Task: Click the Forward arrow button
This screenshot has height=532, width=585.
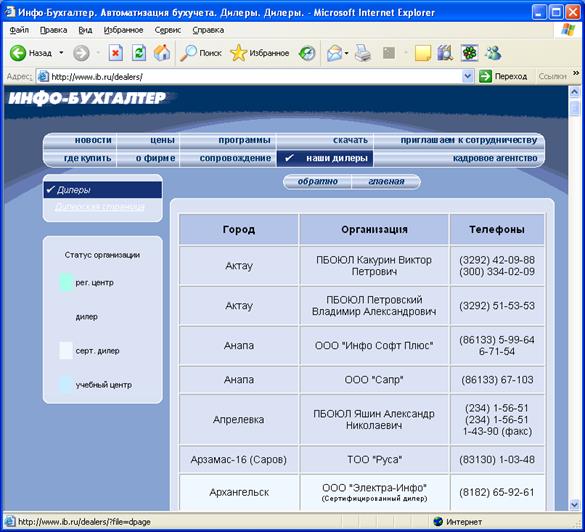Action: click(x=81, y=53)
